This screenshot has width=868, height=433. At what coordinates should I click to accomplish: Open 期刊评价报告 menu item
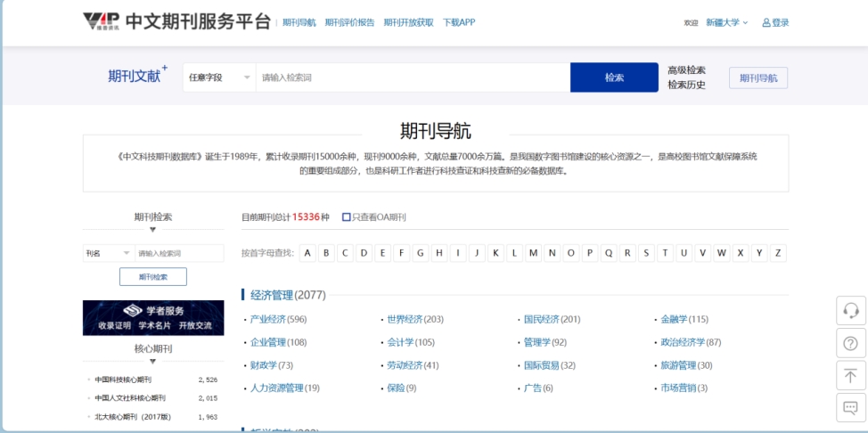[x=350, y=22]
